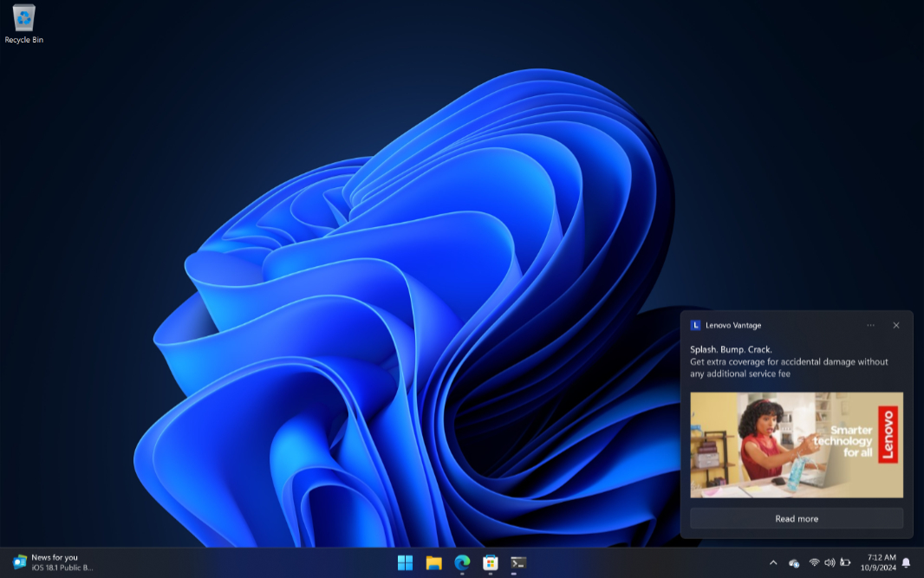Switch to the Terminal taskbar app
Screen dimensions: 924x578
[518, 562]
